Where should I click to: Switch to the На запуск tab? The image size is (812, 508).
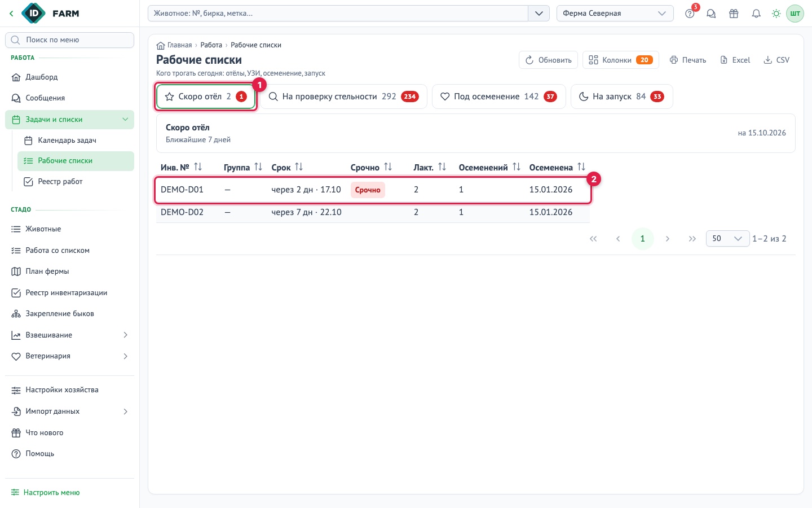point(621,97)
